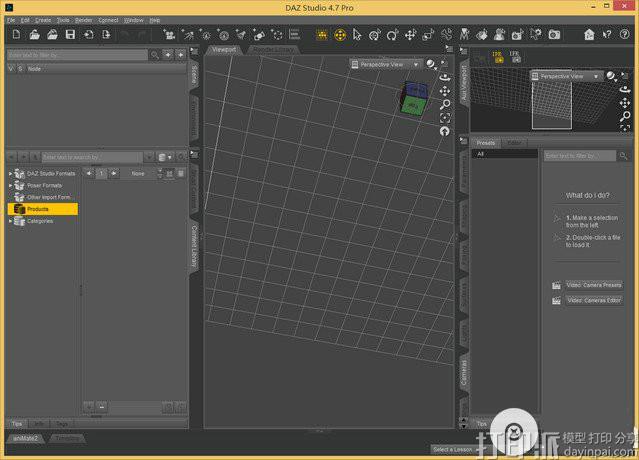Select the Rotate tool in the toolbar
Viewport: 639px width, 460px height.
pyautogui.click(x=392, y=35)
